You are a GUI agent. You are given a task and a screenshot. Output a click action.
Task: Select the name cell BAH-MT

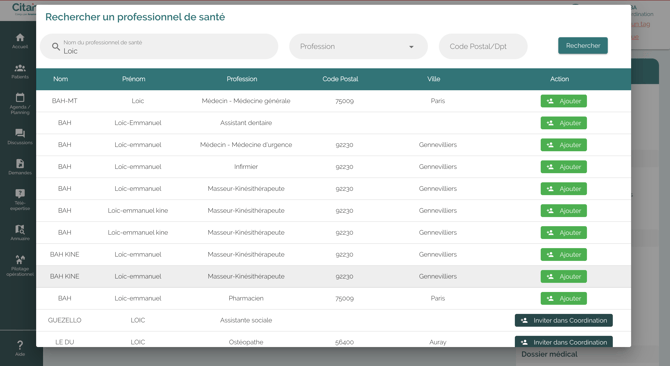[x=65, y=101]
